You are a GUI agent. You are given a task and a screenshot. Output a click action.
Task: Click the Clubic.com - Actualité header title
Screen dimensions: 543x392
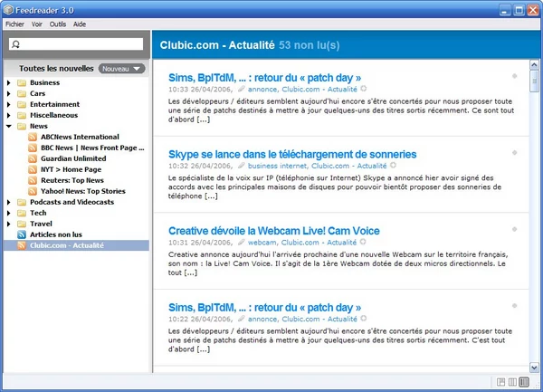[x=217, y=45]
